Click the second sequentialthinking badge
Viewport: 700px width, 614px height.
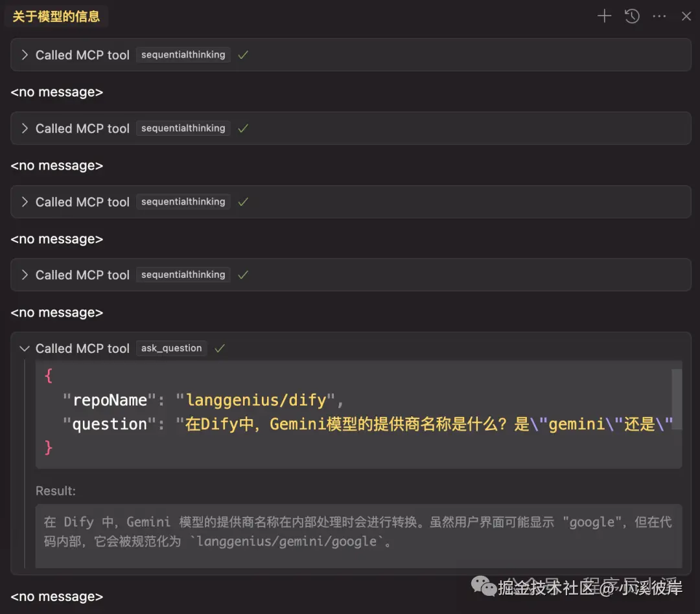coord(183,128)
